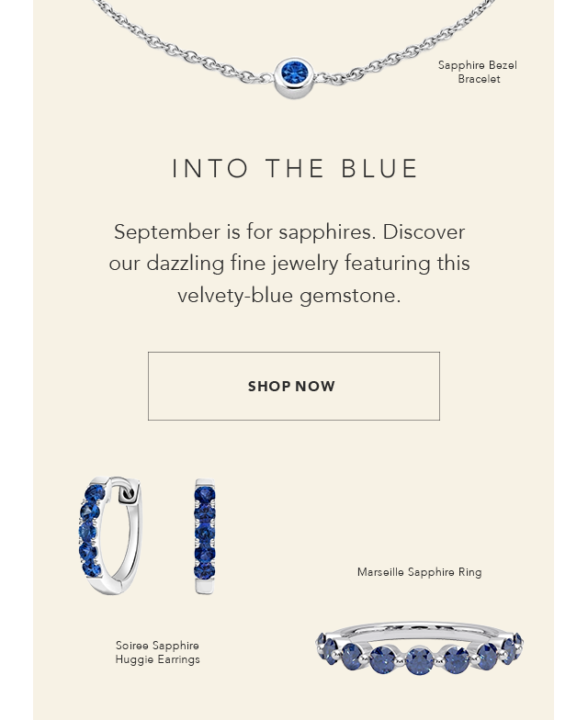
Task: Click the 'velvety-blue gemstone' text line
Action: 289,296
